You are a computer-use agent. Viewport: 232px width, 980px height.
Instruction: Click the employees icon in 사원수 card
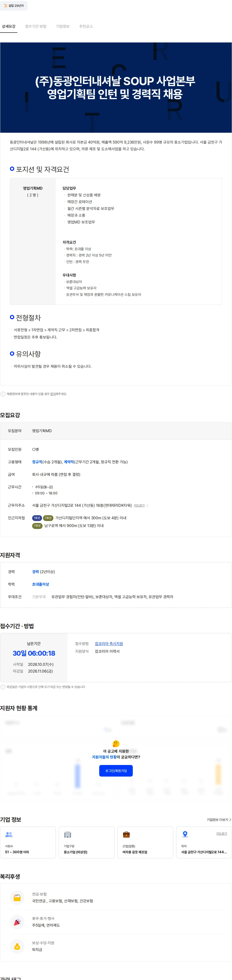click(x=9, y=835)
